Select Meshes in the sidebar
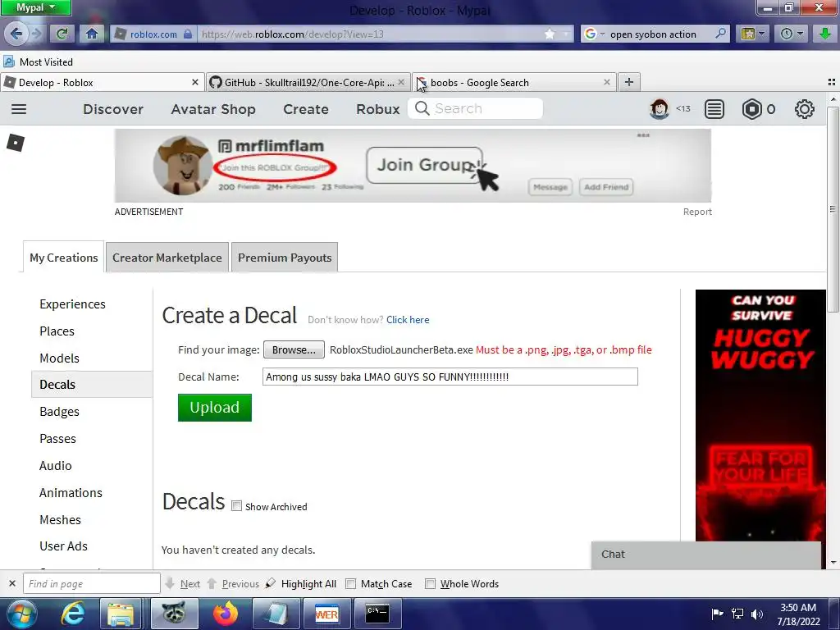The image size is (840, 630). click(60, 519)
